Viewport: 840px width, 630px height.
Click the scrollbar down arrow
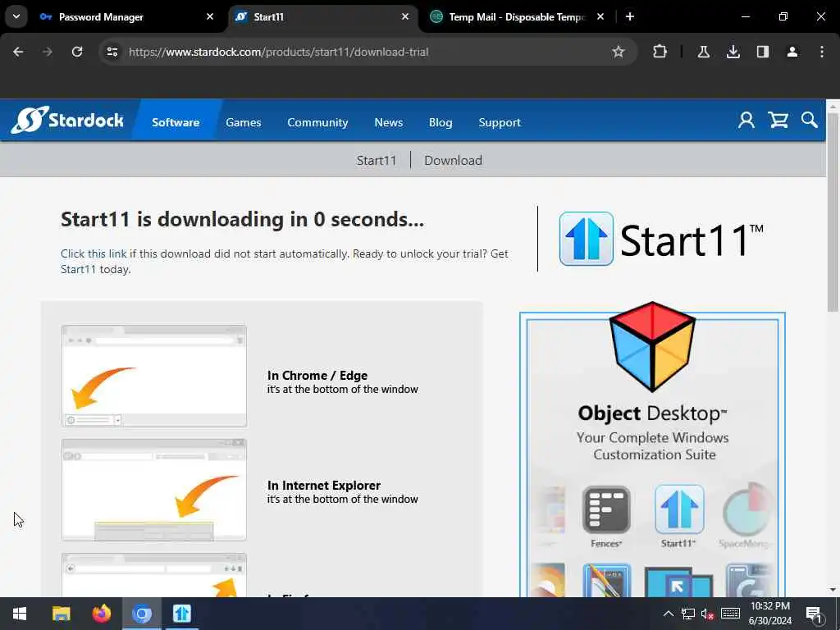pyautogui.click(x=833, y=590)
